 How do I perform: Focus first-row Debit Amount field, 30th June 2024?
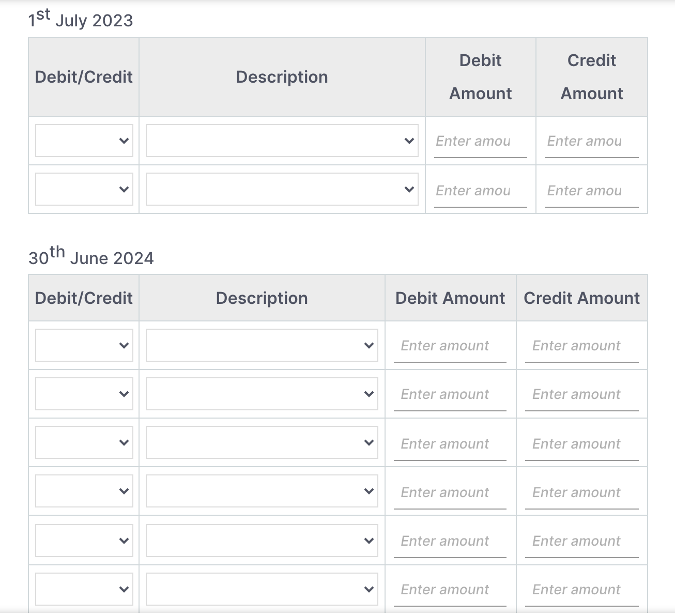pos(450,346)
